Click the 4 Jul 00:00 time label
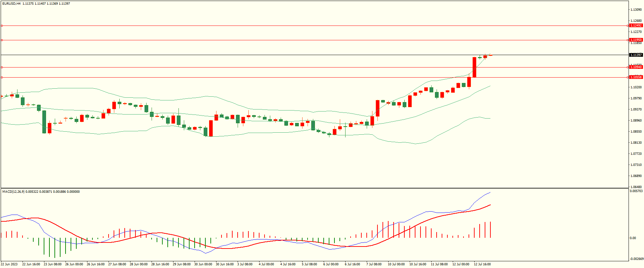Screen dimensions: 644x268 267,264
